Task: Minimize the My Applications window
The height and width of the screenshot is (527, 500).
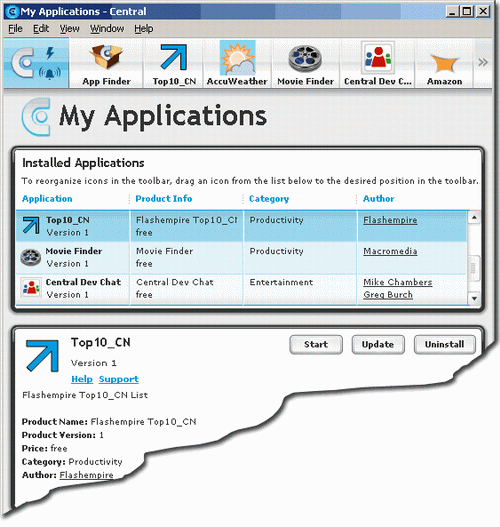Action: tap(452, 11)
